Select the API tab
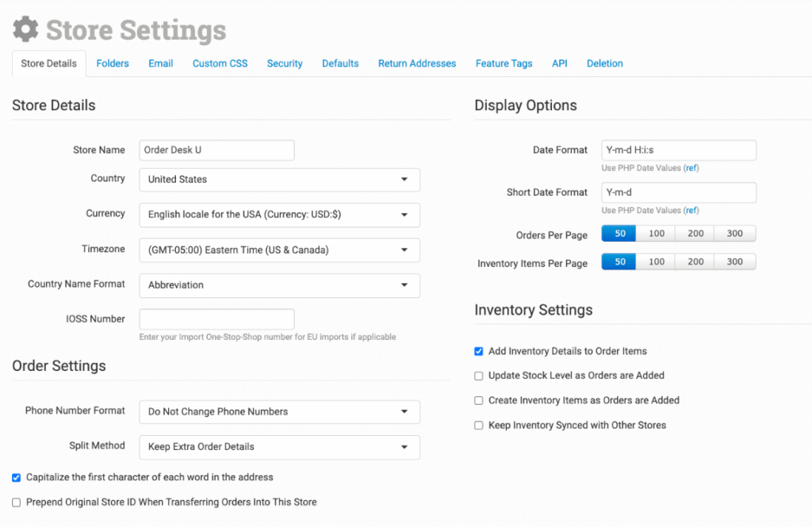Screen dimensions: 812x527 [x=559, y=63]
